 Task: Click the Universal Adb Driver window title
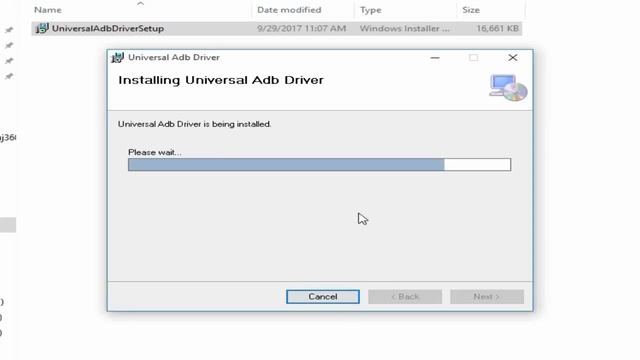click(174, 58)
